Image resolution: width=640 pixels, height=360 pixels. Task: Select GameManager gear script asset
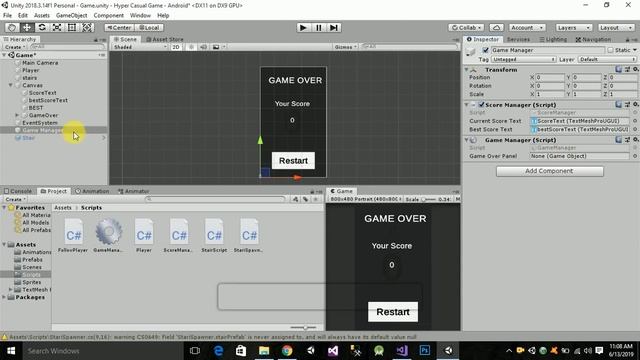[109, 236]
